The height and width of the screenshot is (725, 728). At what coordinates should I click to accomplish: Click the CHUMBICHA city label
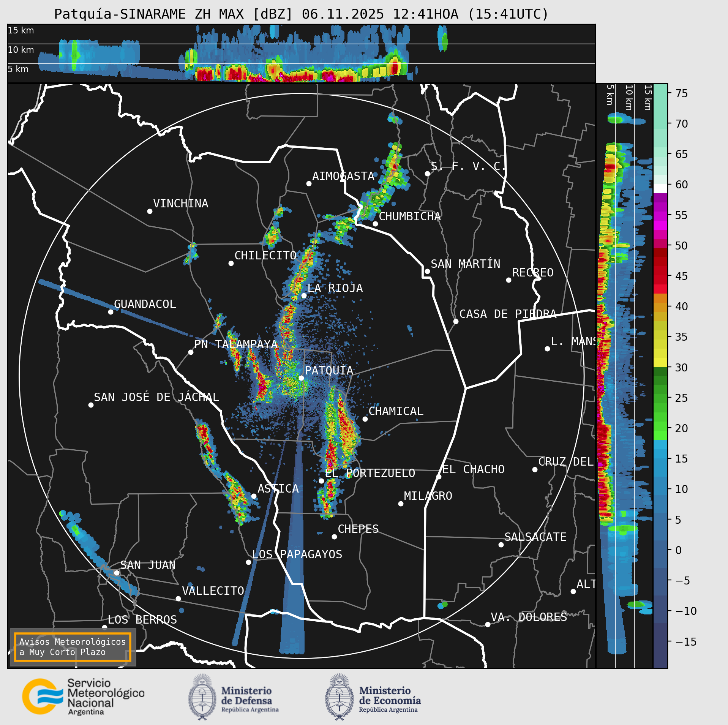point(410,216)
